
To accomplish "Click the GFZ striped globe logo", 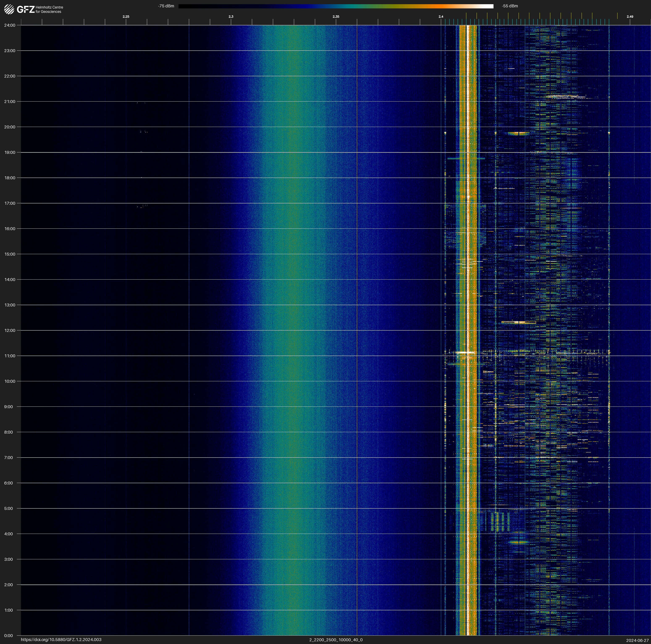I will 9,9.
